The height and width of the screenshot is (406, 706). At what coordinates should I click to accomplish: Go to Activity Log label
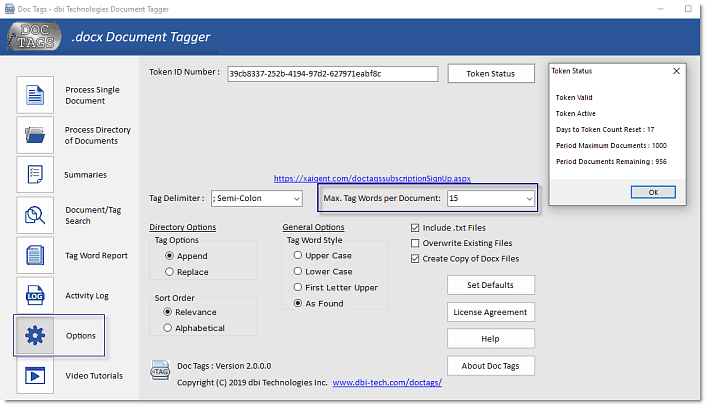[x=87, y=296]
